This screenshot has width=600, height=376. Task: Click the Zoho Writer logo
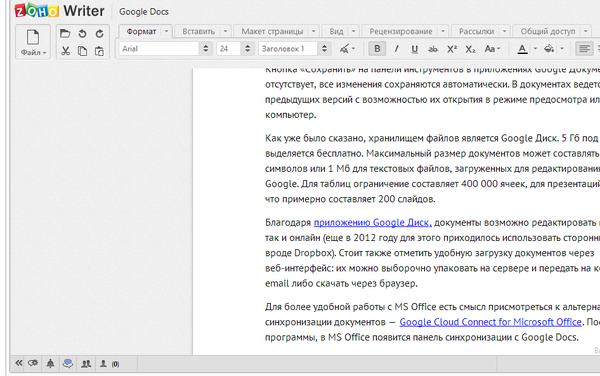(59, 10)
